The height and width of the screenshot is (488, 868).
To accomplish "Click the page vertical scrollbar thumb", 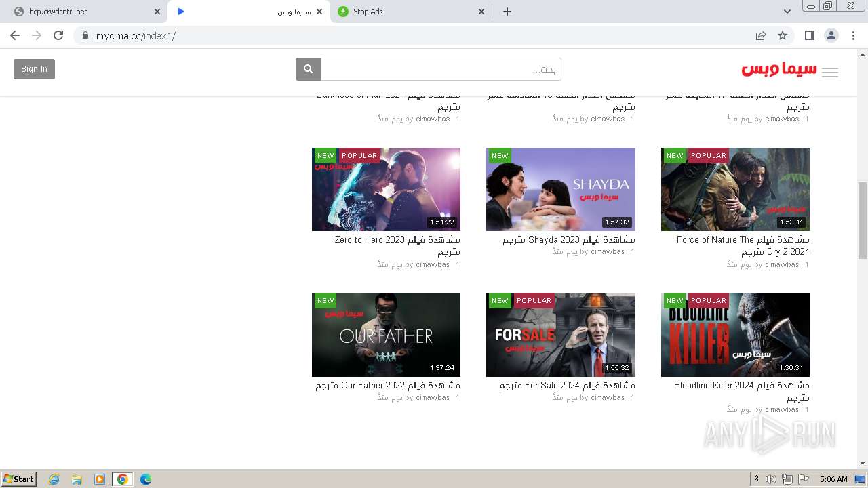I will pos(863,220).
